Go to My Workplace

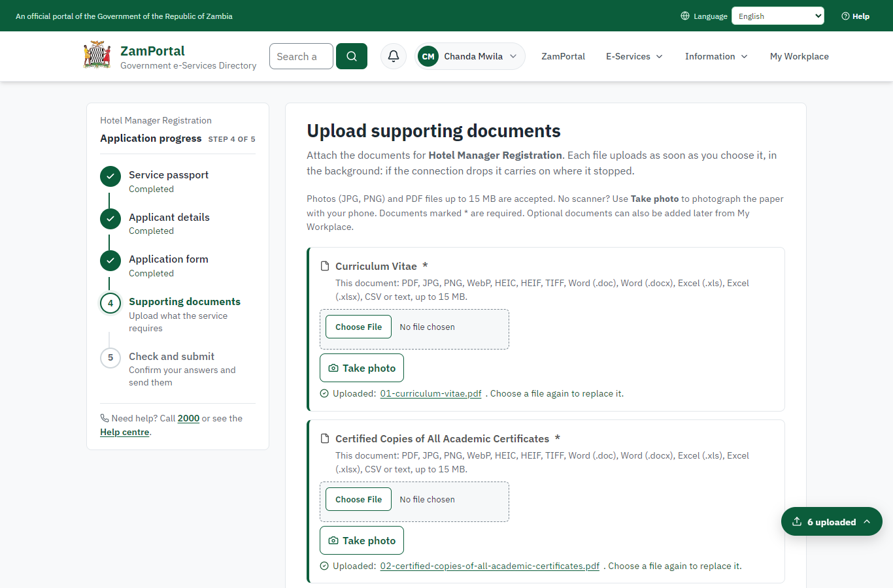tap(800, 56)
